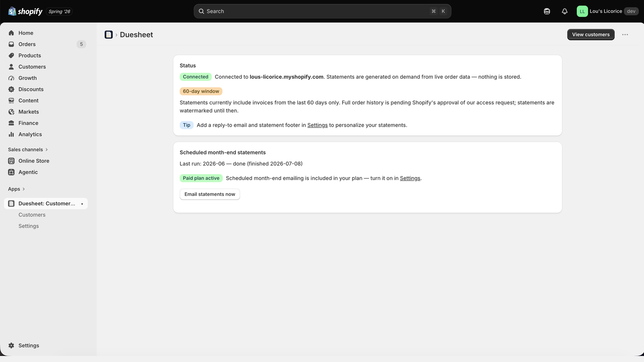Follow the Settings link in the Tip

[318, 125]
